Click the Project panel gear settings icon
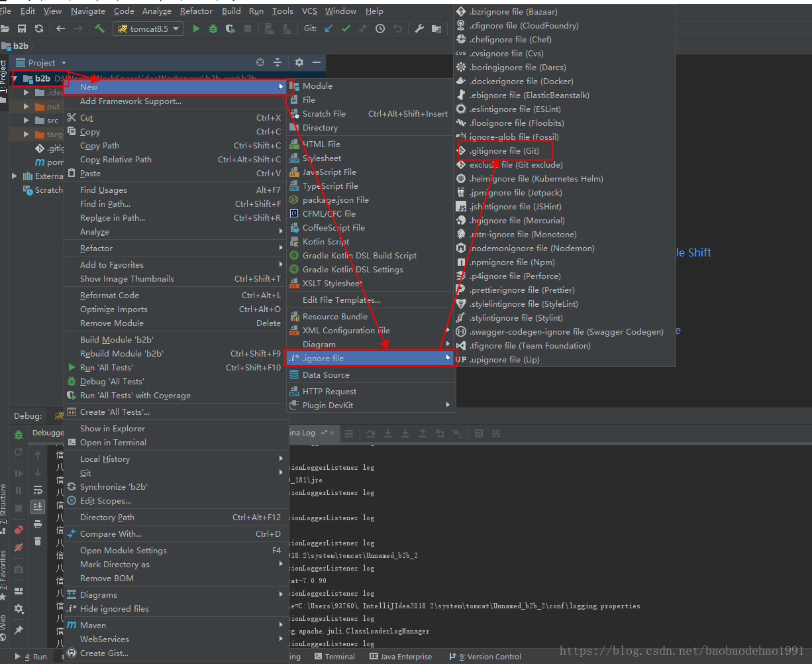812x664 pixels. click(299, 62)
